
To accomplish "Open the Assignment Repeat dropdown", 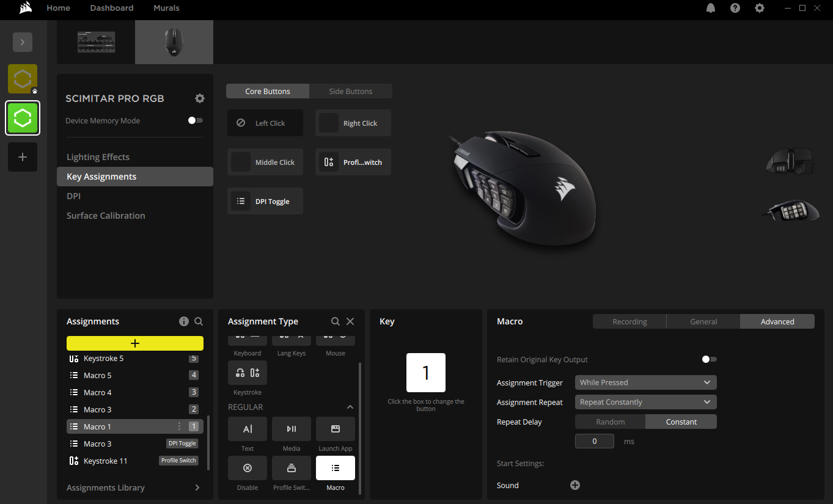I will point(646,402).
